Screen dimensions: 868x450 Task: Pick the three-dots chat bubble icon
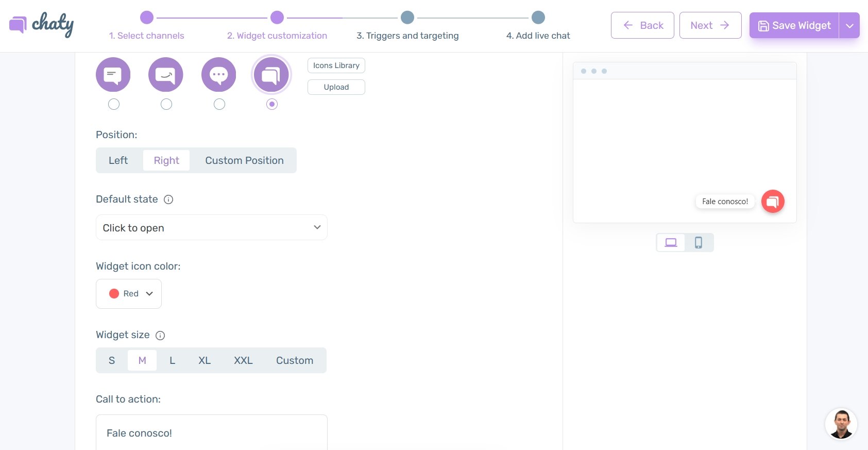coord(219,75)
